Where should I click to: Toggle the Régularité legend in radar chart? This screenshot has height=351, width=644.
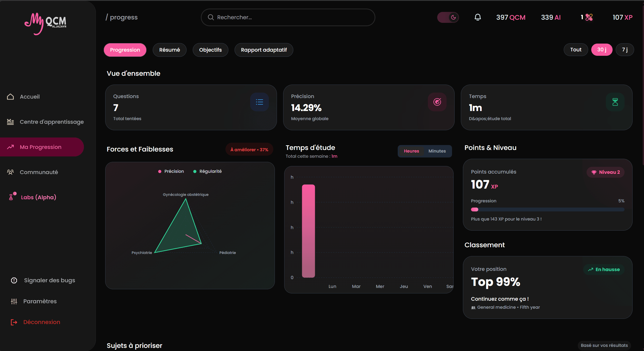[208, 171]
